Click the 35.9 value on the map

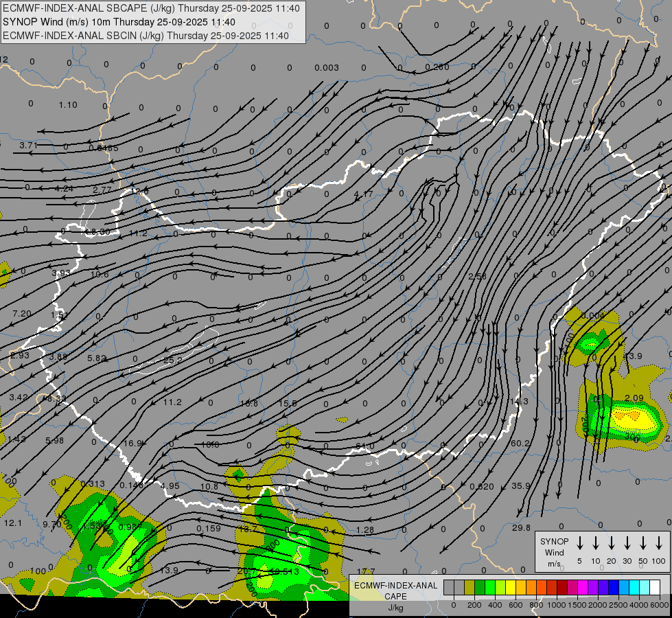(x=521, y=486)
